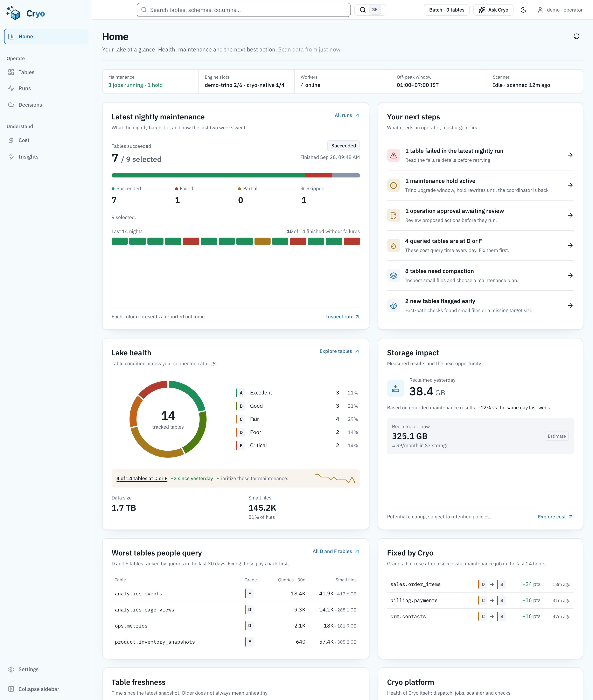Open arrow for operation approval awaiting review
Viewport: 593px width, 700px height.
pyautogui.click(x=570, y=215)
